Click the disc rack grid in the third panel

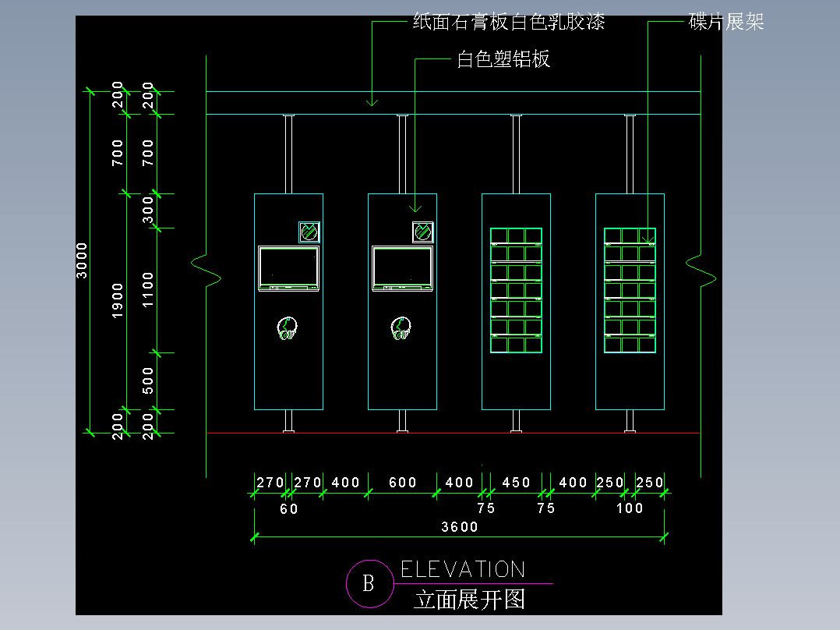[516, 290]
